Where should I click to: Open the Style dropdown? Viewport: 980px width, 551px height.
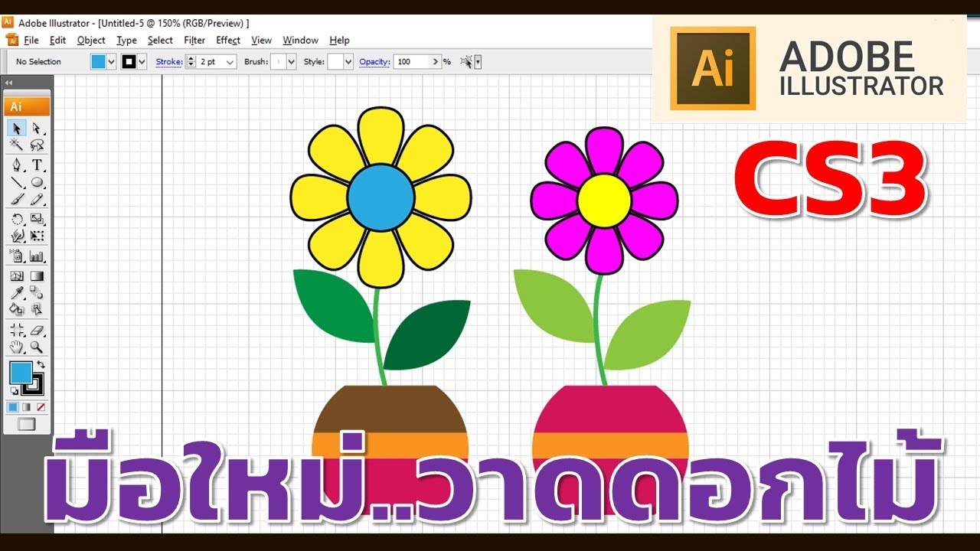[x=348, y=62]
